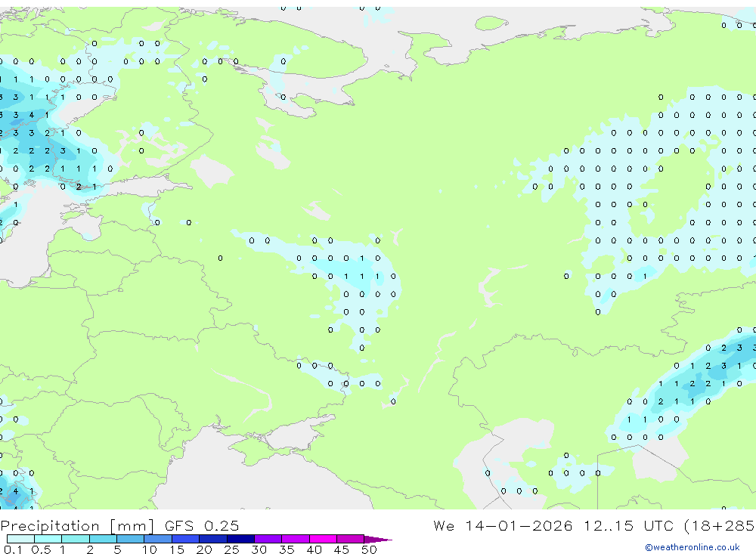Click the 1–2 mm legend color swatch
The height and width of the screenshot is (554, 756).
(x=76, y=539)
